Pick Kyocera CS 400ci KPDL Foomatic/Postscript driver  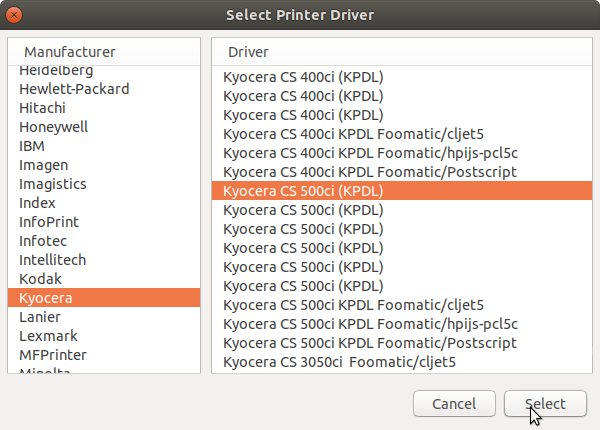[402, 172]
